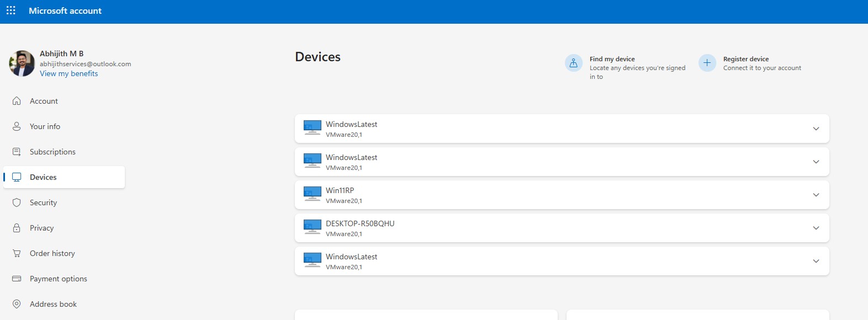Image resolution: width=868 pixels, height=320 pixels.
Task: Click the Register device plus icon
Action: (x=707, y=63)
